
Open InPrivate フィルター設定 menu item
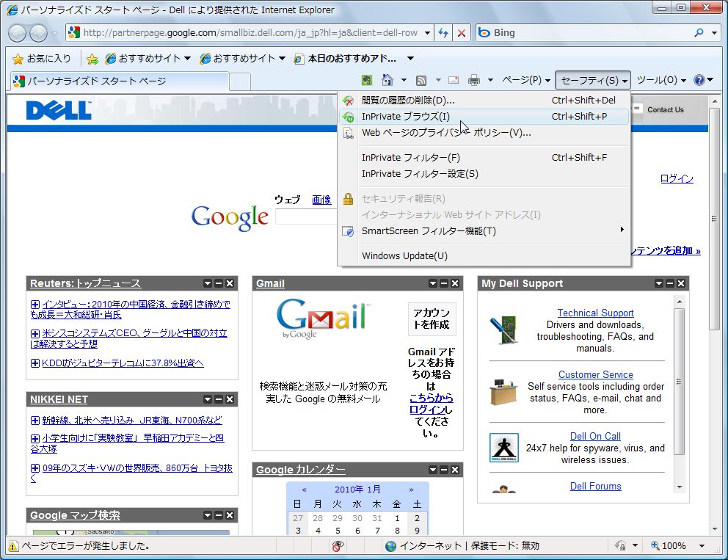pyautogui.click(x=484, y=174)
